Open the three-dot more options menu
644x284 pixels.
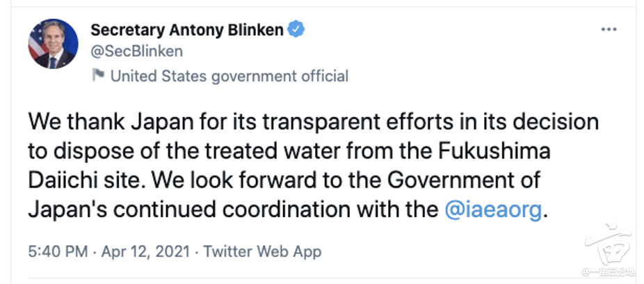coord(609,30)
